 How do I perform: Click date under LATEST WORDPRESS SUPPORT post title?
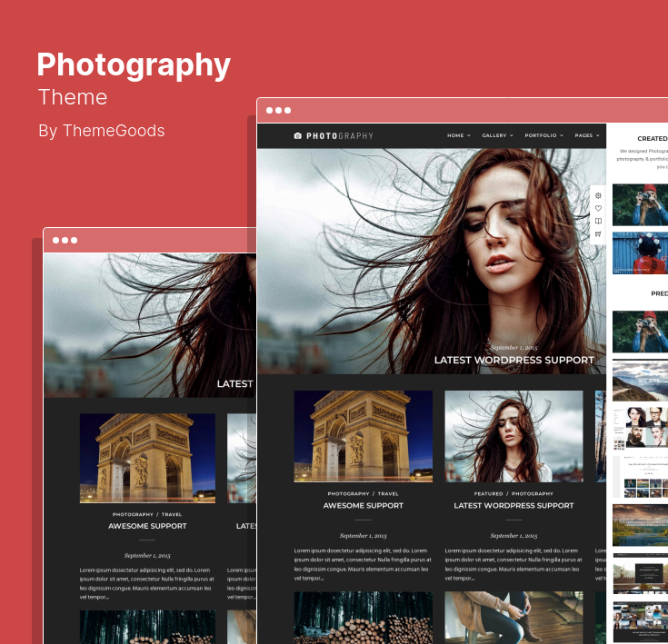513,536
